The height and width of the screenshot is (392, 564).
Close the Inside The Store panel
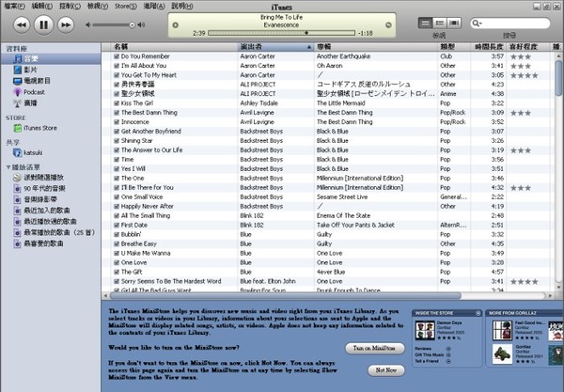click(478, 313)
